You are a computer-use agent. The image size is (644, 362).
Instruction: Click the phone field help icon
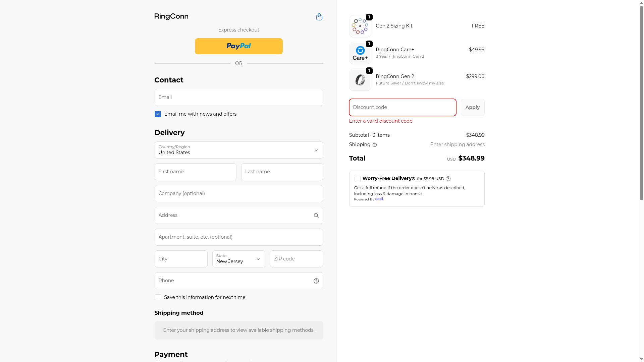coord(316,281)
